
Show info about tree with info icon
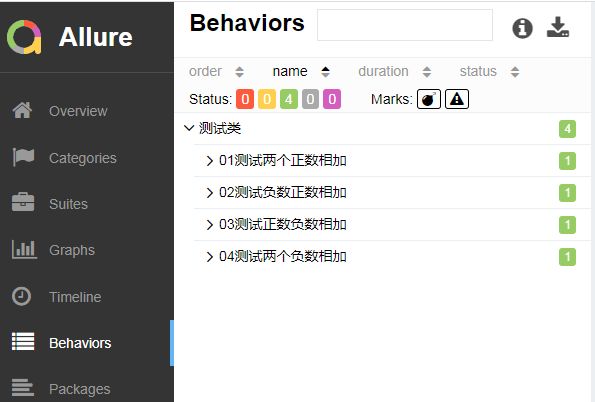tap(523, 28)
